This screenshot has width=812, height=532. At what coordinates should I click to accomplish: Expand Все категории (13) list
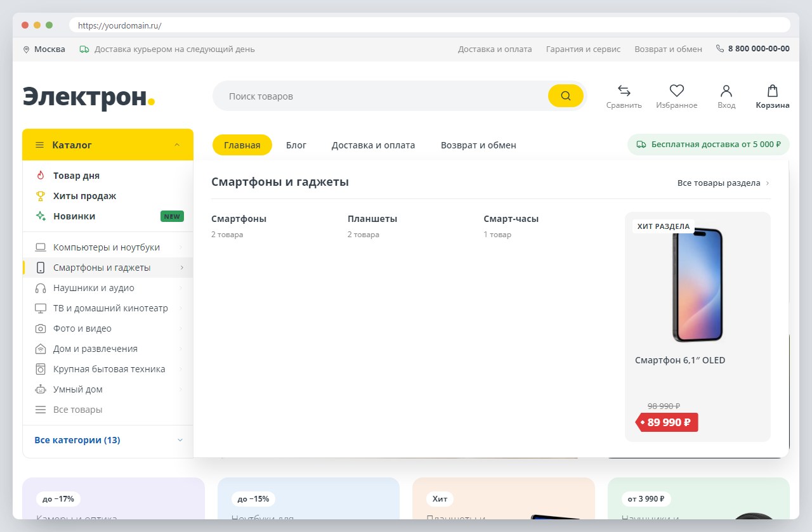108,440
